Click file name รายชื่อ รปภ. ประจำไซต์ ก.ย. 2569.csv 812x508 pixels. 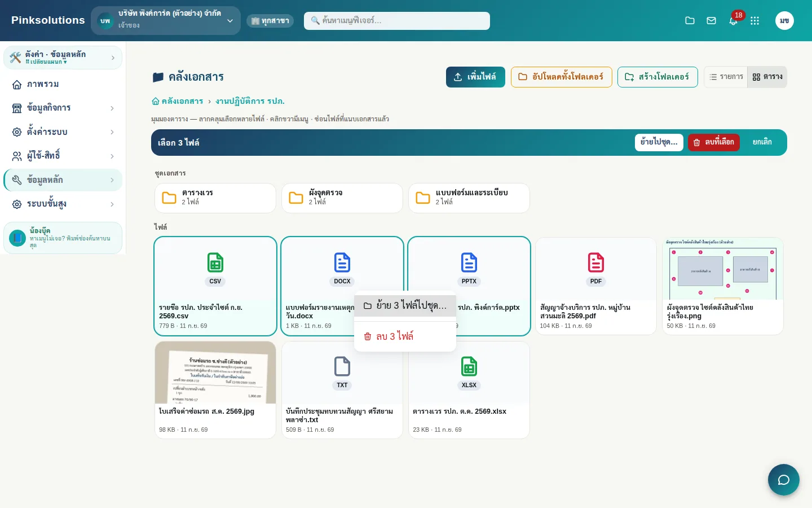coord(201,312)
